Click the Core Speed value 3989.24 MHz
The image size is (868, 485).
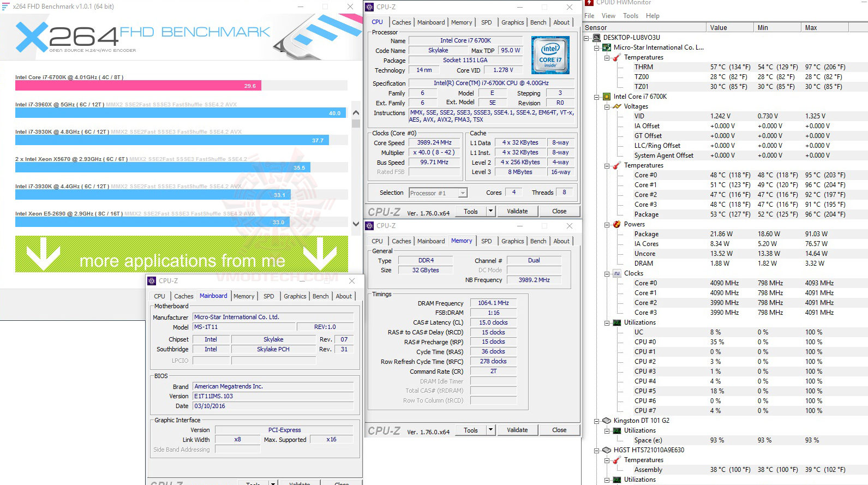coord(434,142)
